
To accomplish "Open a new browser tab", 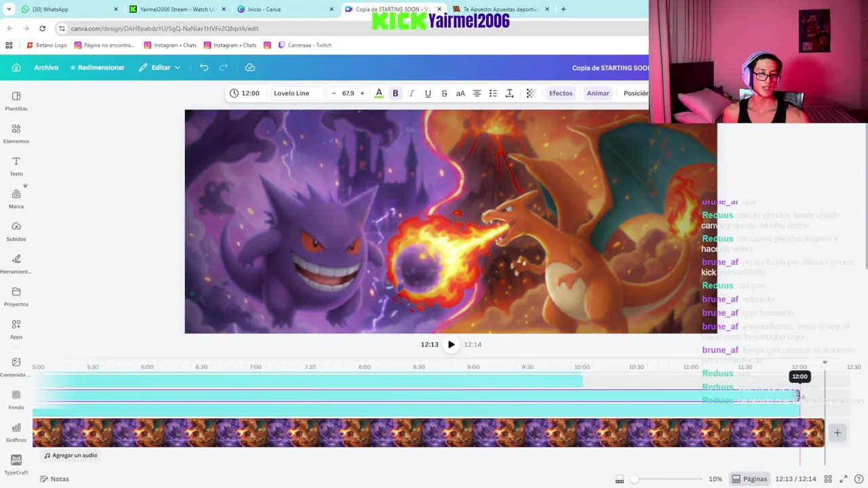I will tap(563, 9).
